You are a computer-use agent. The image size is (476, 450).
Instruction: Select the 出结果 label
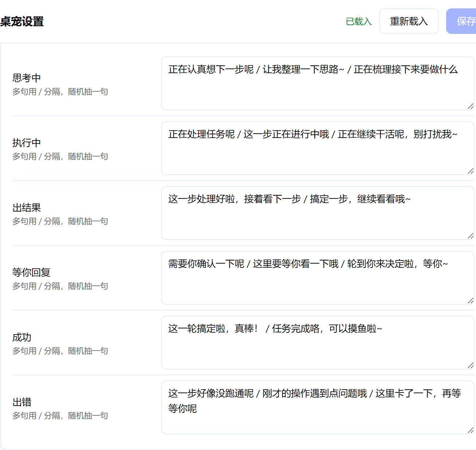[27, 208]
